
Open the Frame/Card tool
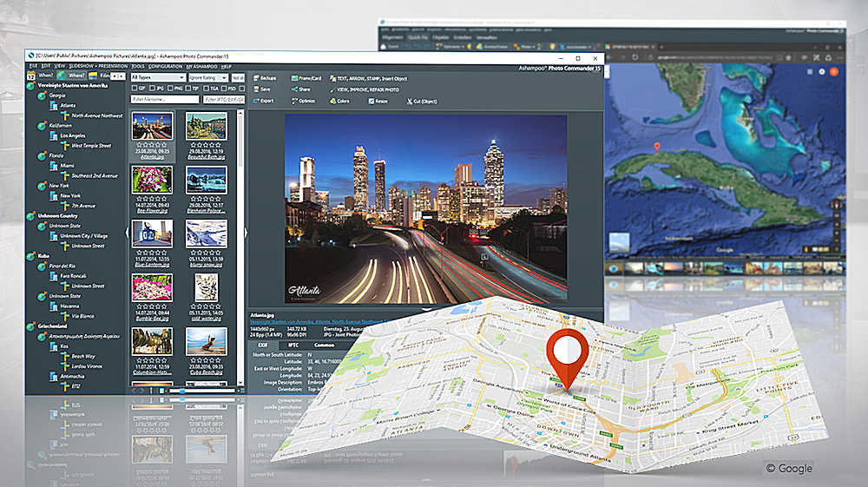click(x=295, y=78)
